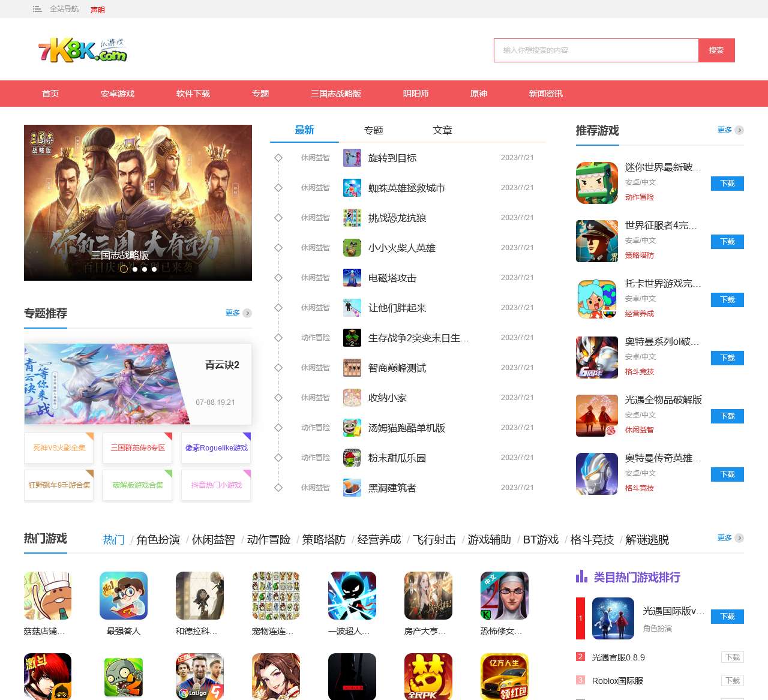
Task: Select the 解谜逃脱 hot games category
Action: 647,540
